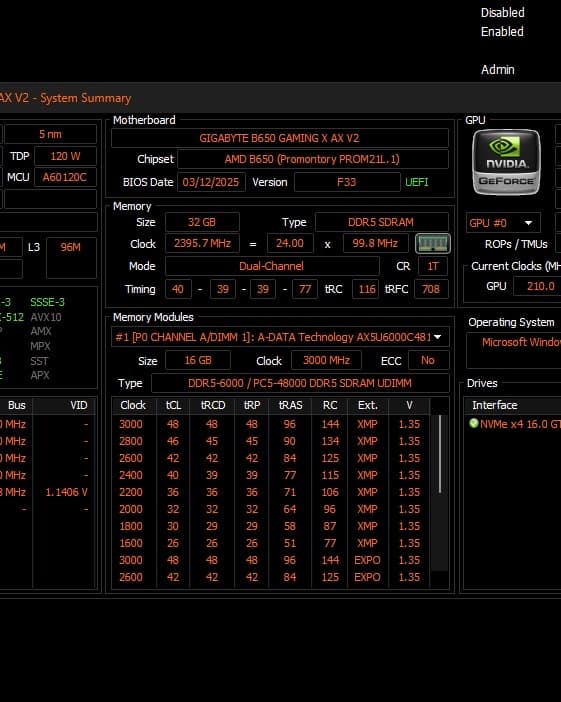Select the BIOS date 03/12/2025 field
The image size is (561, 702).
[x=211, y=182]
